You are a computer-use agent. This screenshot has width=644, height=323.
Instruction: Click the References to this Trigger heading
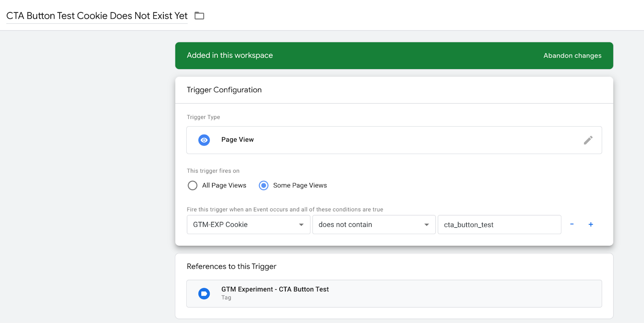(x=231, y=266)
